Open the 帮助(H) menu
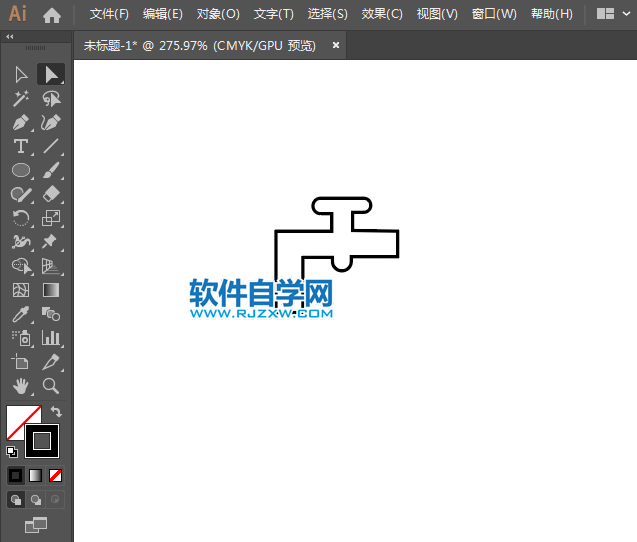Viewport: 637px width, 542px height. pyautogui.click(x=552, y=14)
